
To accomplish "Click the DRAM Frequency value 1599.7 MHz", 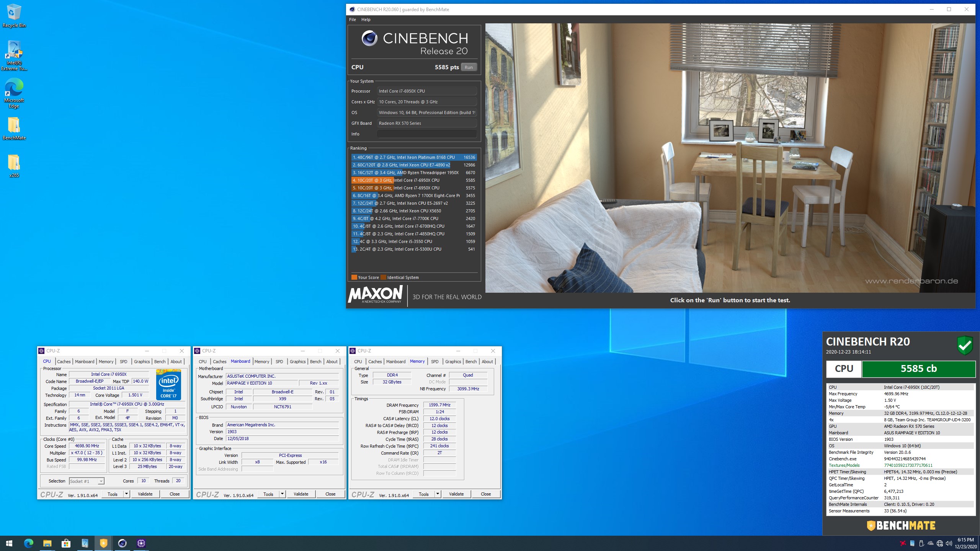I will click(439, 405).
